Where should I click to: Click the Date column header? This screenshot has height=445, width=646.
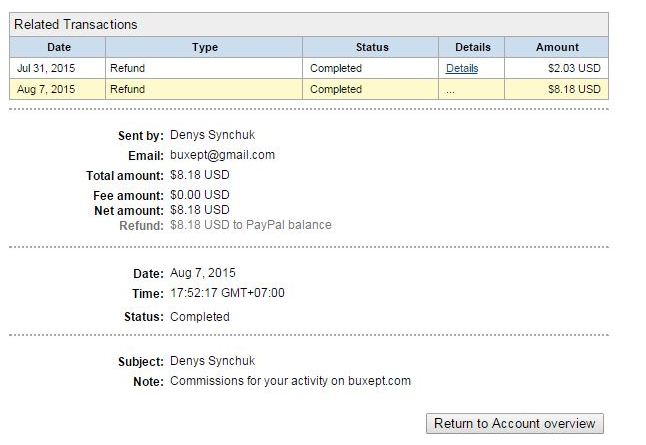[58, 47]
